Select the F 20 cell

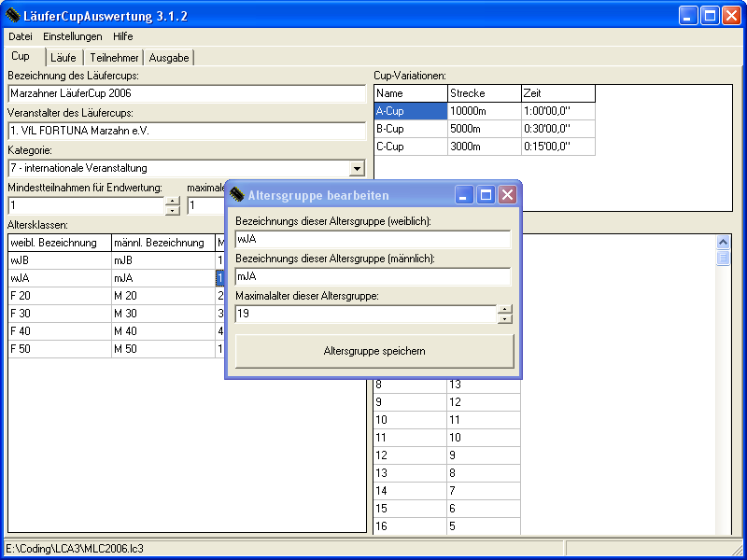click(60, 296)
